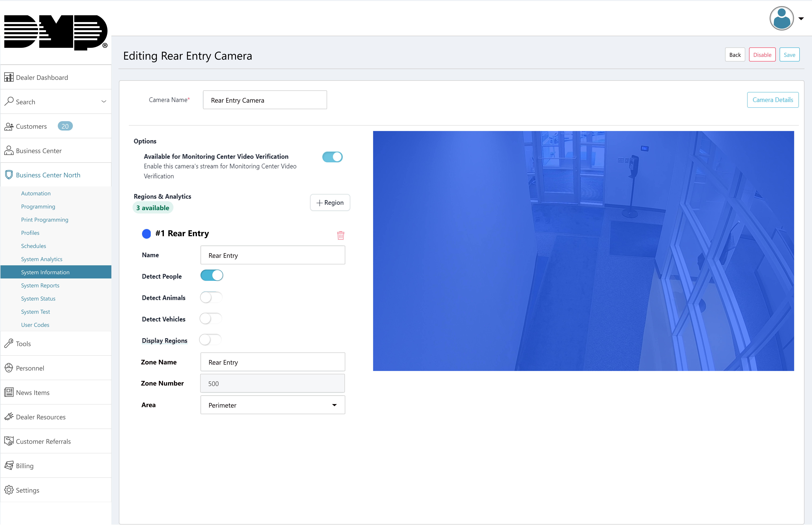Open Dealer Dashboard menu item
The width and height of the screenshot is (812, 525).
point(56,77)
